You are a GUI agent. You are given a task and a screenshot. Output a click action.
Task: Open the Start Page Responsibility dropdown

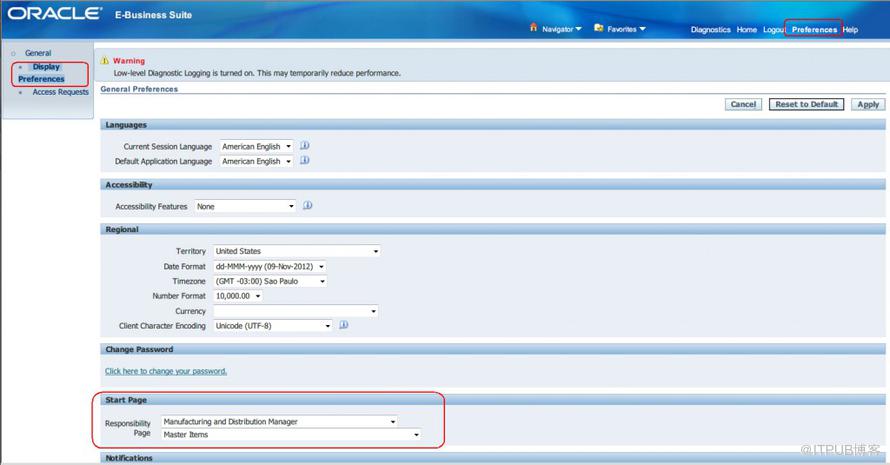[x=279, y=421]
